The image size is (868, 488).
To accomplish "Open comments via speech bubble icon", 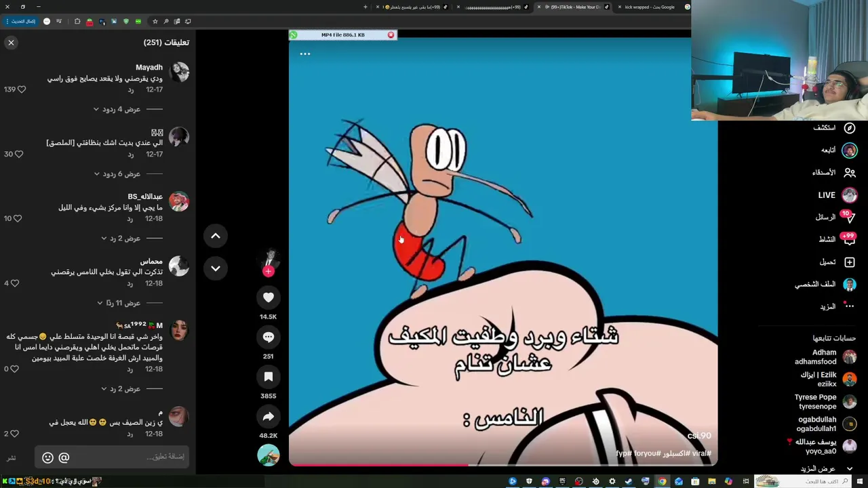I will click(x=269, y=337).
